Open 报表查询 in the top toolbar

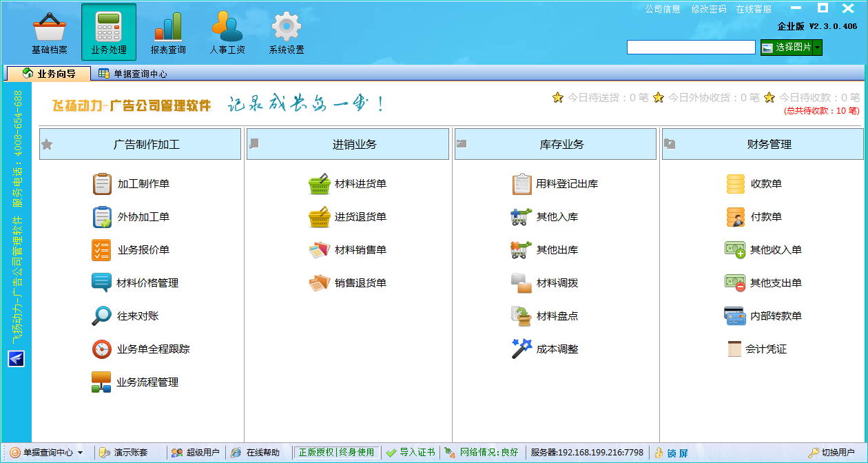point(168,33)
